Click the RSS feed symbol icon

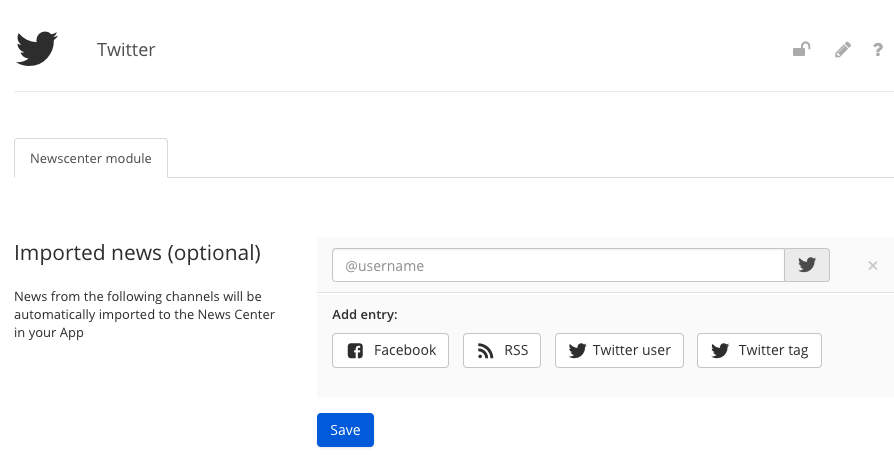click(x=485, y=351)
